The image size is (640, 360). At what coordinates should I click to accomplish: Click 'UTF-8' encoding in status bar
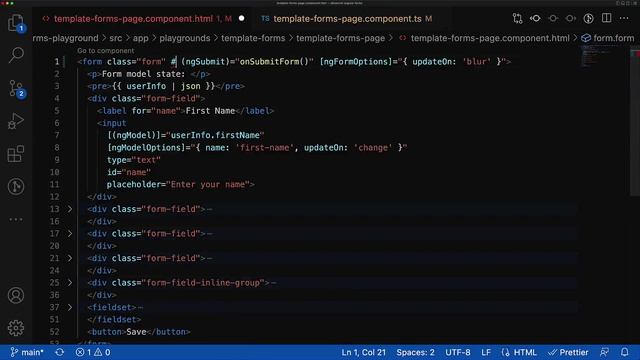458,352
